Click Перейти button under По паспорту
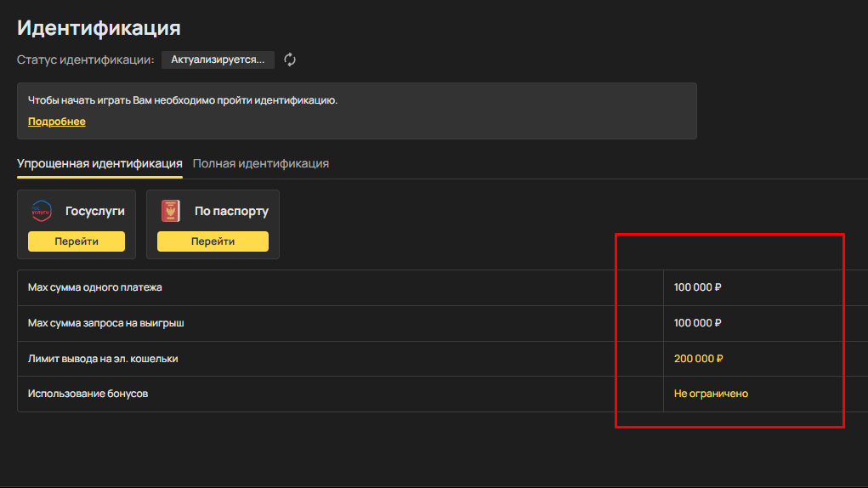 coord(213,241)
